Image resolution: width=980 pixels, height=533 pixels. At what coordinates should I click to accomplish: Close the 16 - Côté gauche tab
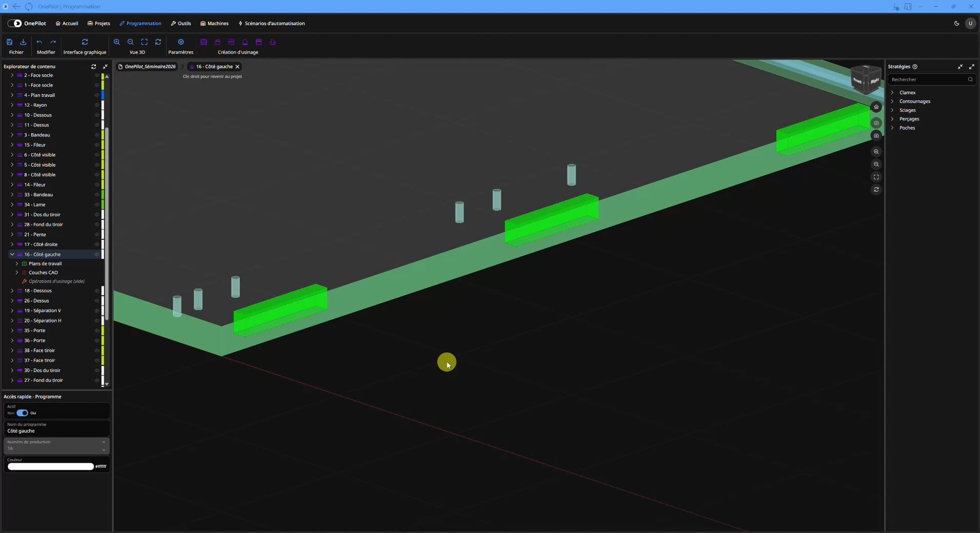tap(237, 67)
